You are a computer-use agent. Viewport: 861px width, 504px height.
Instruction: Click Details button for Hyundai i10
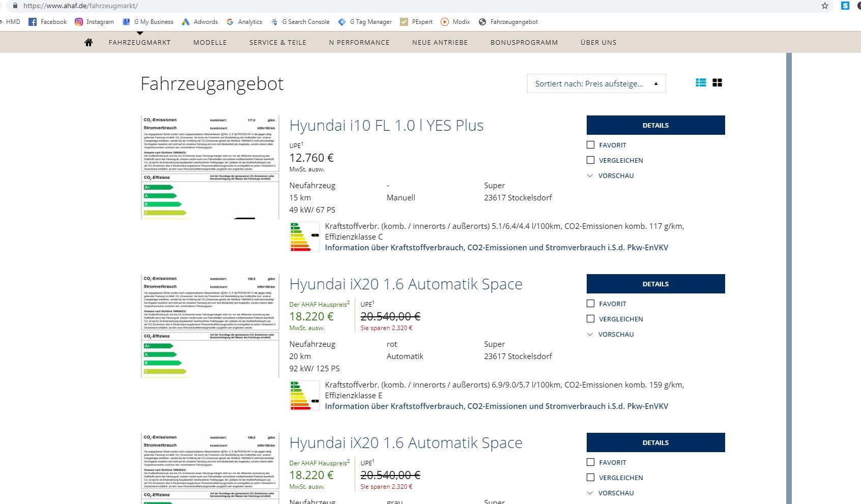655,125
